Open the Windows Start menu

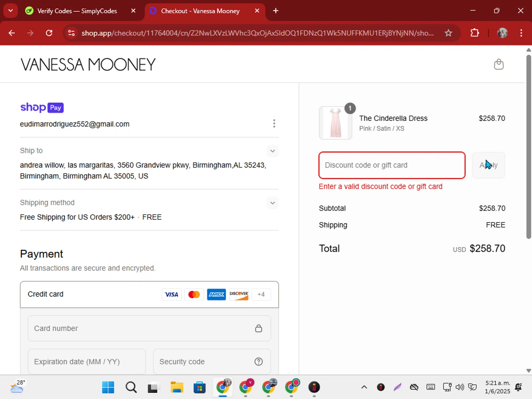point(108,387)
